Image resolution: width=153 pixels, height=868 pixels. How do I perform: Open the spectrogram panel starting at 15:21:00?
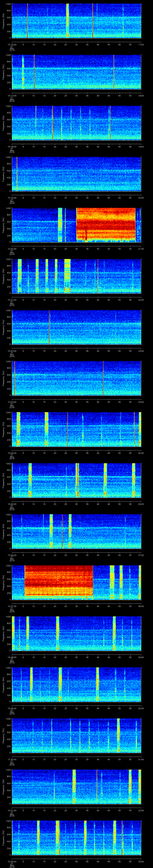77,276
